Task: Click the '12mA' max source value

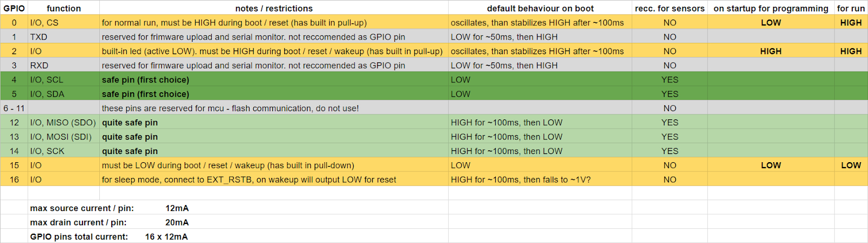Action: pos(177,208)
